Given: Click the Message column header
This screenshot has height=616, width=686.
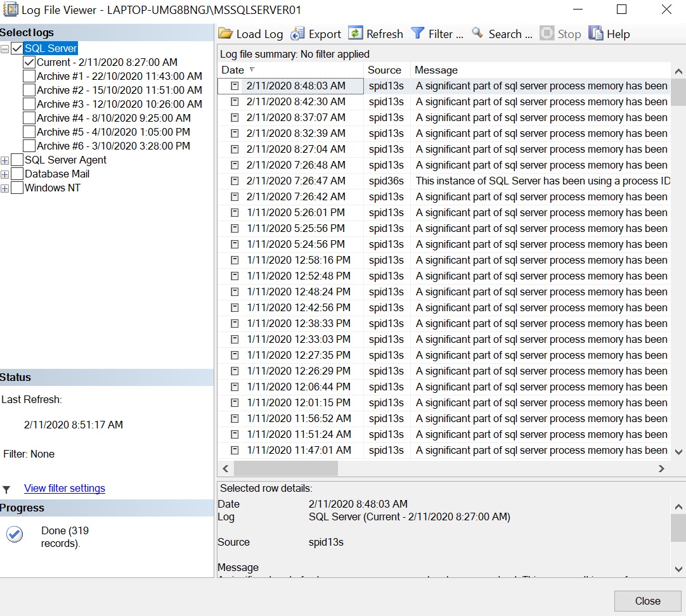Looking at the screenshot, I should [x=540, y=70].
